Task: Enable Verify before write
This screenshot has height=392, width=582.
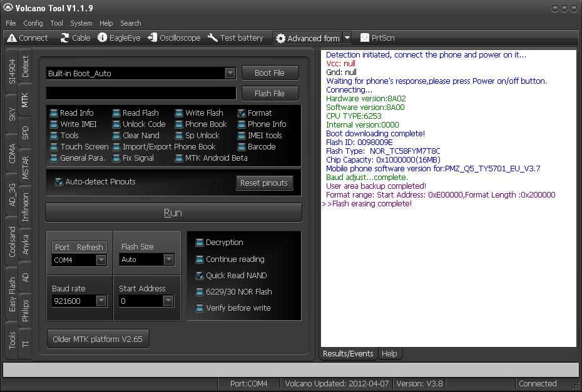Action: (x=200, y=308)
